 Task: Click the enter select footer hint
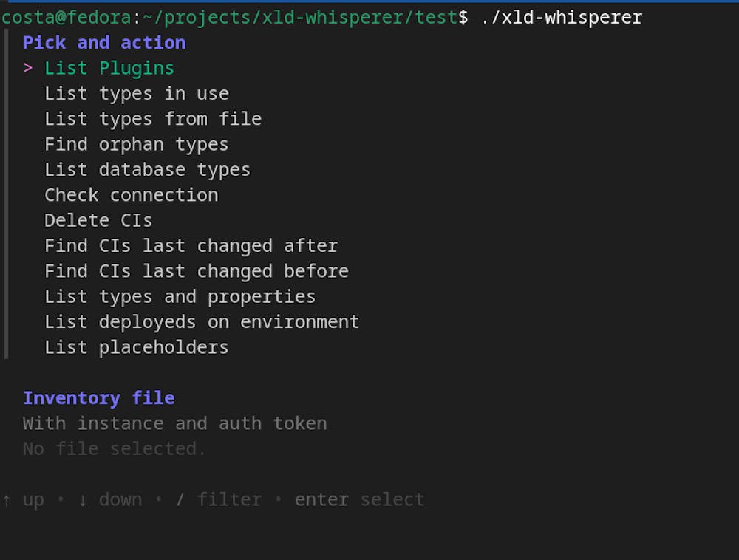(x=359, y=499)
